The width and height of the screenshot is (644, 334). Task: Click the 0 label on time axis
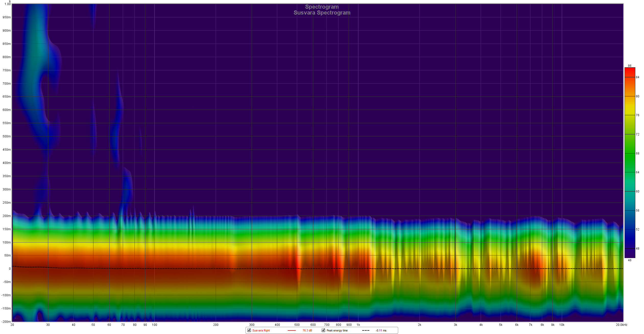[x=10, y=269]
